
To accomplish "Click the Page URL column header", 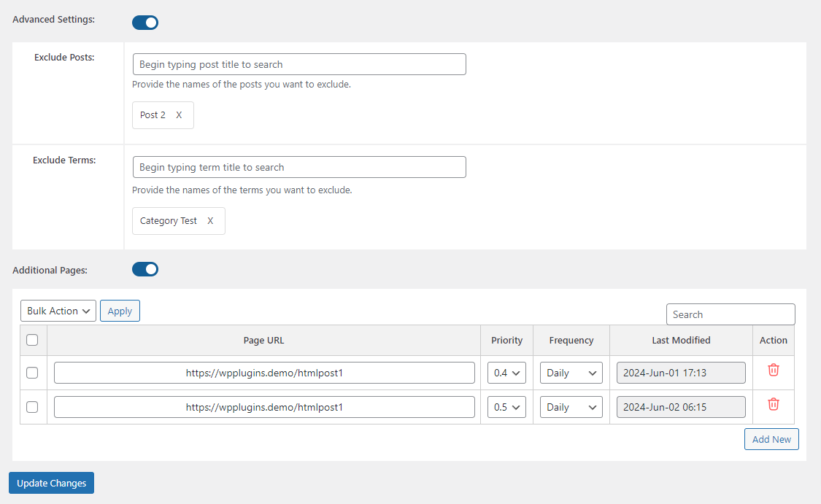I will pyautogui.click(x=264, y=340).
